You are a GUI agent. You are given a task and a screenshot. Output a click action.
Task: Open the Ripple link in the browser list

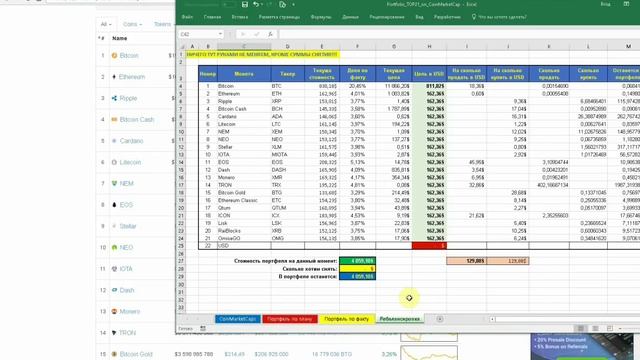tap(128, 98)
